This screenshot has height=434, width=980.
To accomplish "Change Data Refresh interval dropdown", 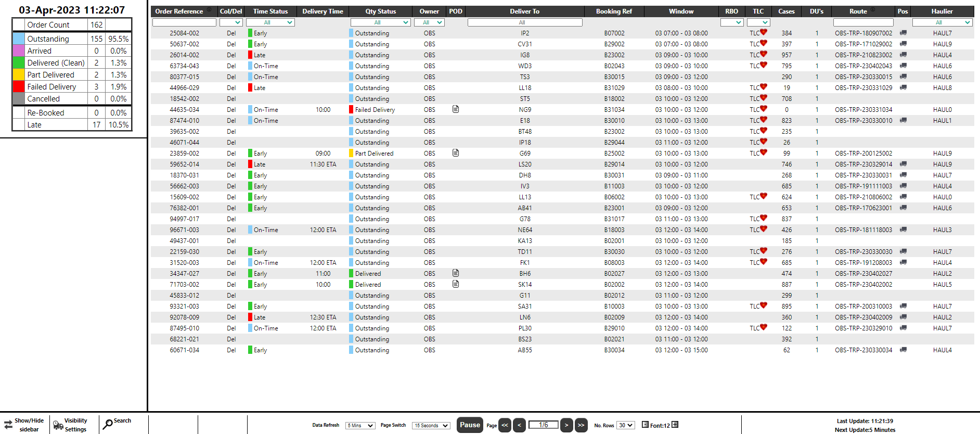I will (360, 426).
